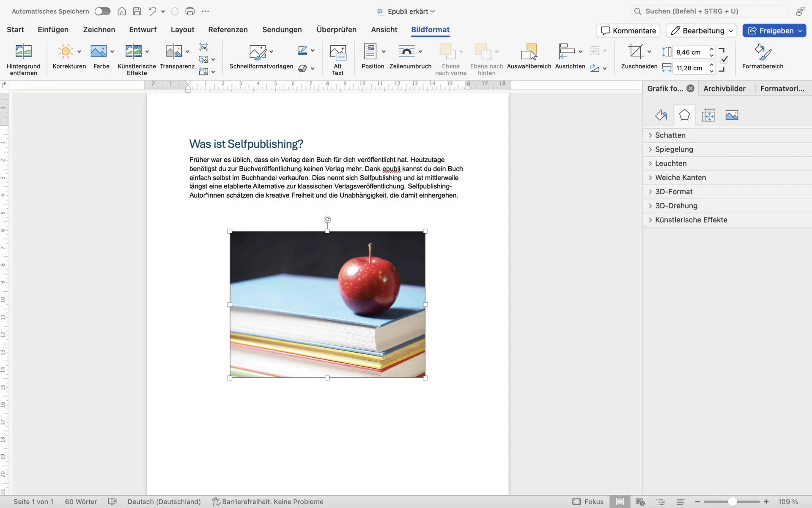This screenshot has height=508, width=812.
Task: Toggle Fokus mode in status bar
Action: tap(588, 502)
